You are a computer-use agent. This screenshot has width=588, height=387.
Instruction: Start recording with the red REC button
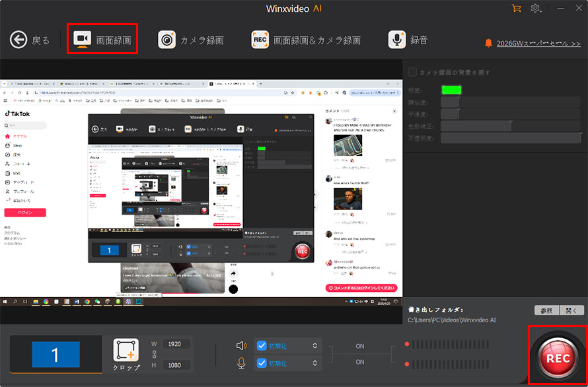557,357
